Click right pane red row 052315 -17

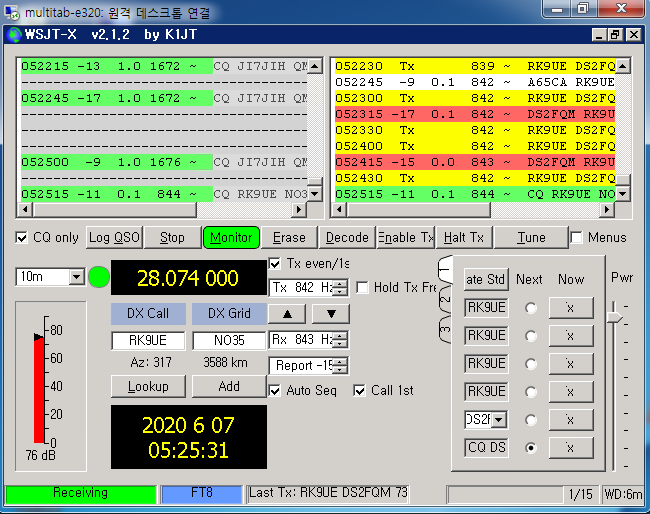point(475,114)
